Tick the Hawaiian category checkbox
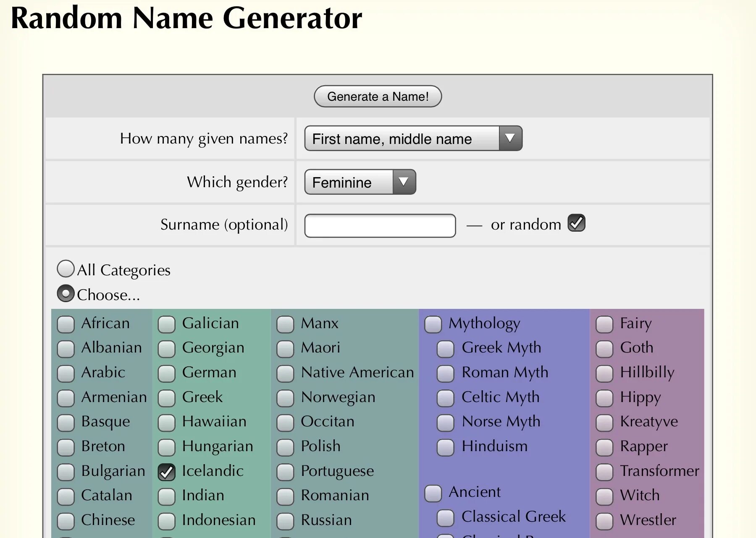This screenshot has width=756, height=538. (167, 423)
